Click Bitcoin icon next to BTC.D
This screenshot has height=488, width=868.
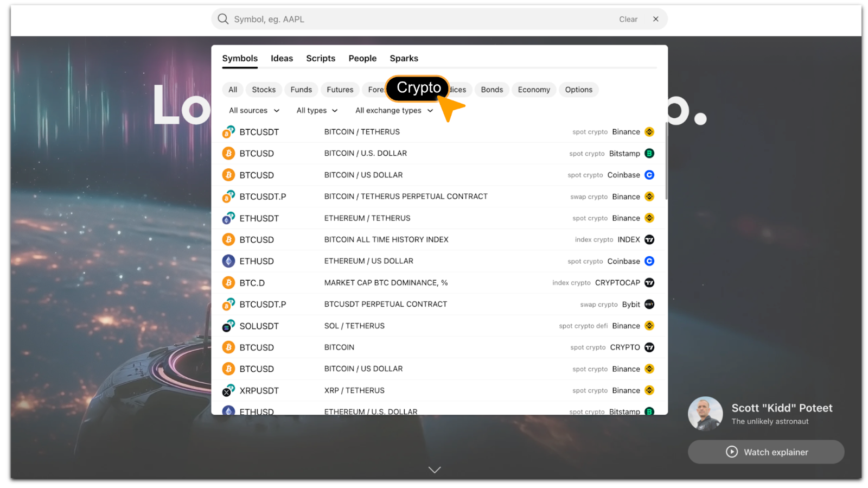[228, 283]
